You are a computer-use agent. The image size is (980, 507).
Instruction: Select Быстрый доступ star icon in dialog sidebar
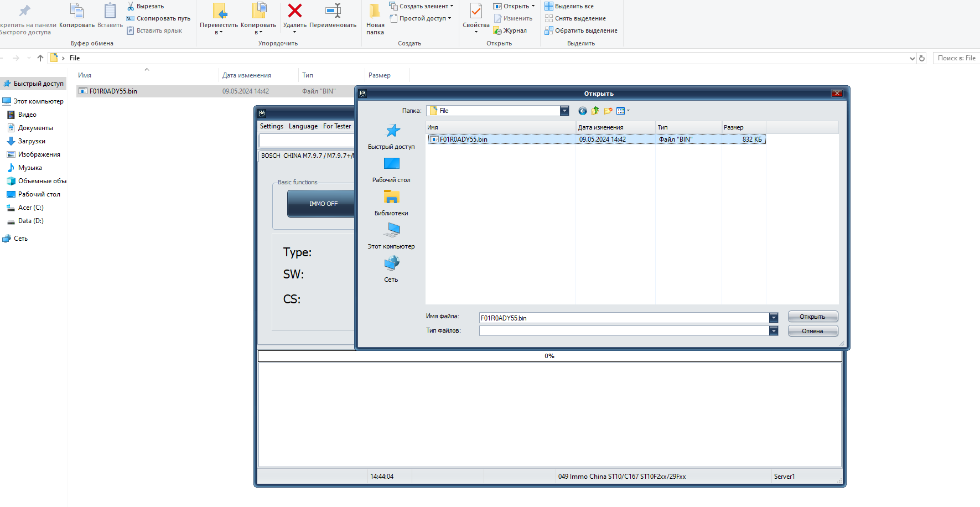point(393,131)
